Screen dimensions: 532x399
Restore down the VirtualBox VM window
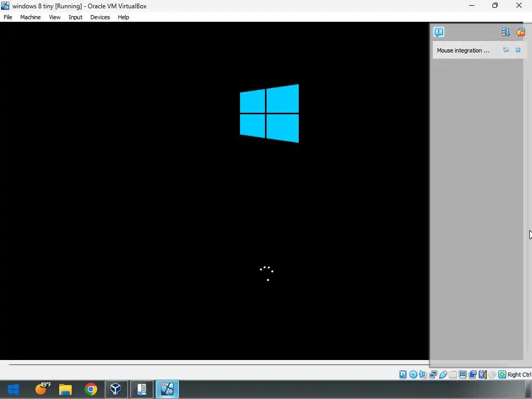(495, 5)
